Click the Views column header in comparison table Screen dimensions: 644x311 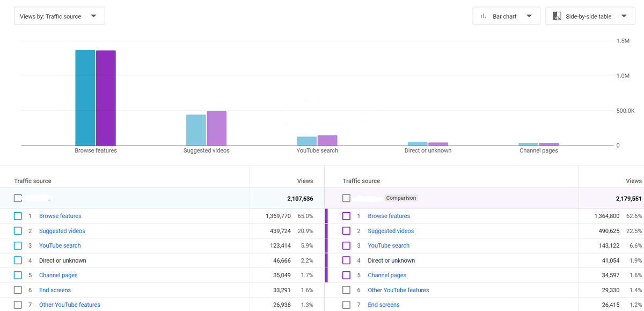[634, 181]
